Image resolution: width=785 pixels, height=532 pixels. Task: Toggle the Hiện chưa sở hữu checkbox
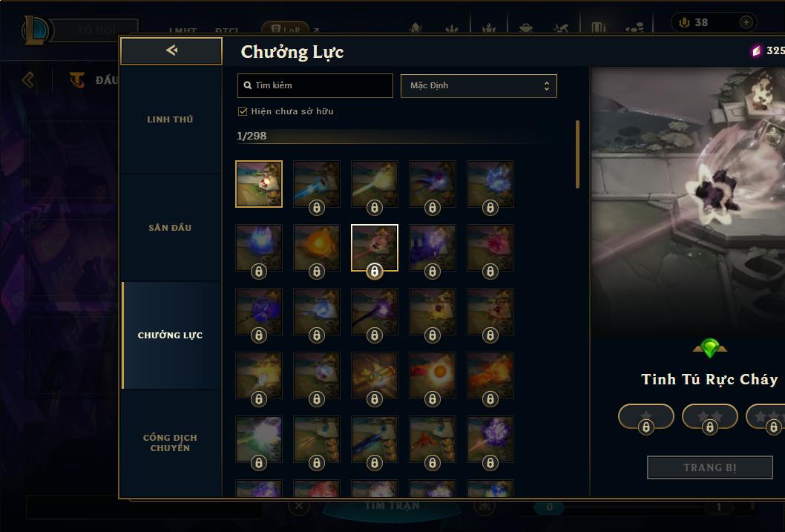243,111
